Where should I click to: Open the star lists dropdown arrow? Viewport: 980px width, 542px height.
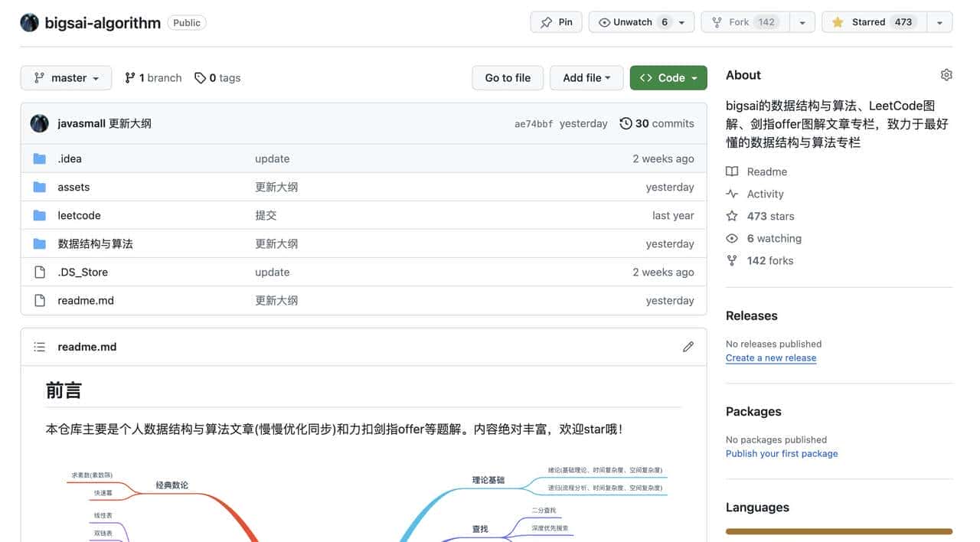939,22
